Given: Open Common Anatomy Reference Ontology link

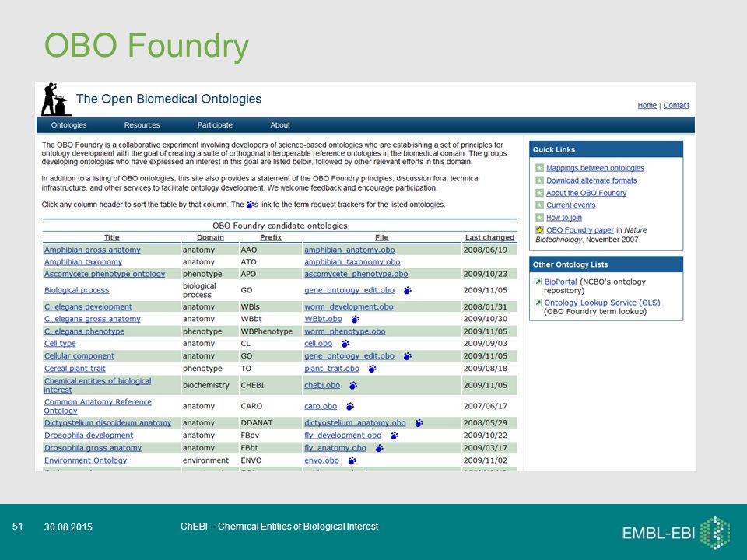Looking at the screenshot, I should coord(98,406).
